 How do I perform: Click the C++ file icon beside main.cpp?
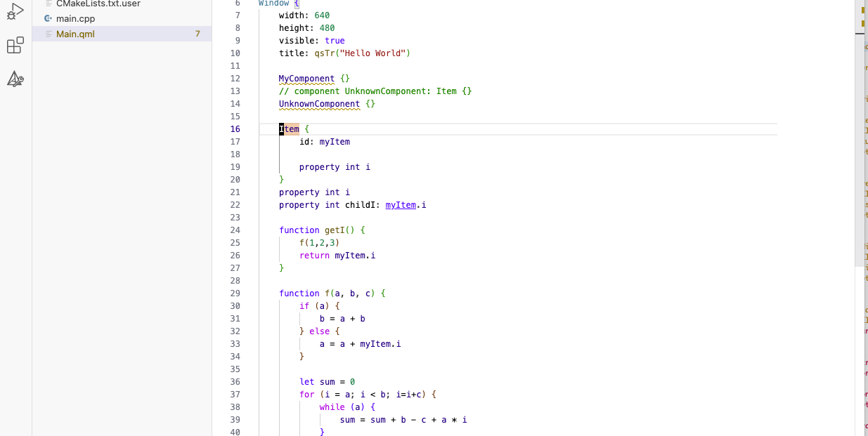point(48,19)
